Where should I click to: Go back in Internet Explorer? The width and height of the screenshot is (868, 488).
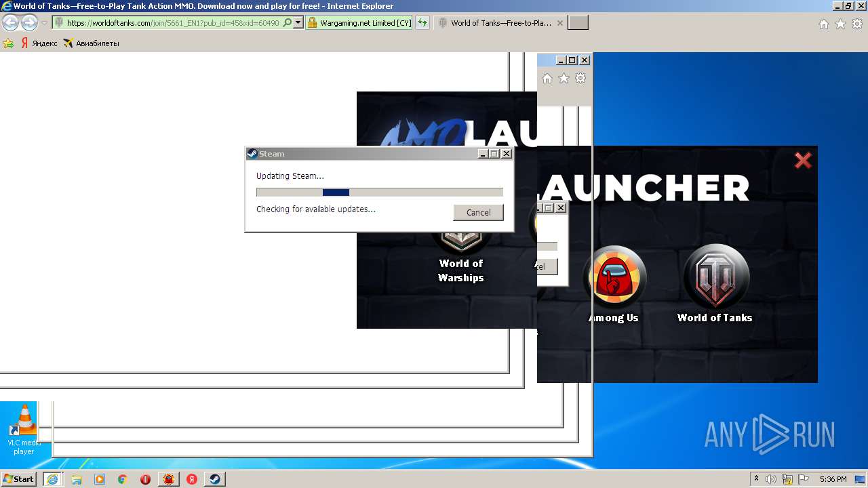coord(10,22)
